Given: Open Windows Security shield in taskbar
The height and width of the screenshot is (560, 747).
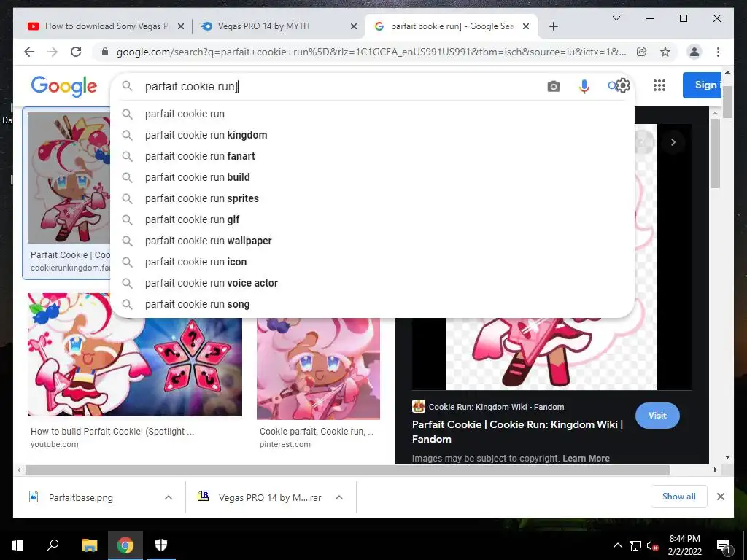Looking at the screenshot, I should [x=161, y=545].
